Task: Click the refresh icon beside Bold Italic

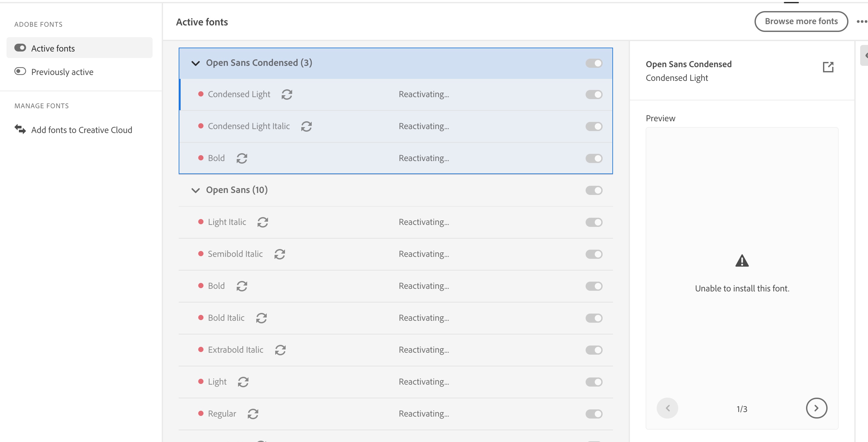Action: tap(262, 318)
